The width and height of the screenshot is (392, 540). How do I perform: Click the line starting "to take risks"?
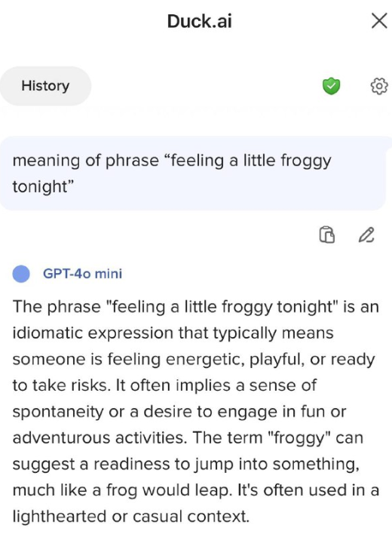pos(164,385)
